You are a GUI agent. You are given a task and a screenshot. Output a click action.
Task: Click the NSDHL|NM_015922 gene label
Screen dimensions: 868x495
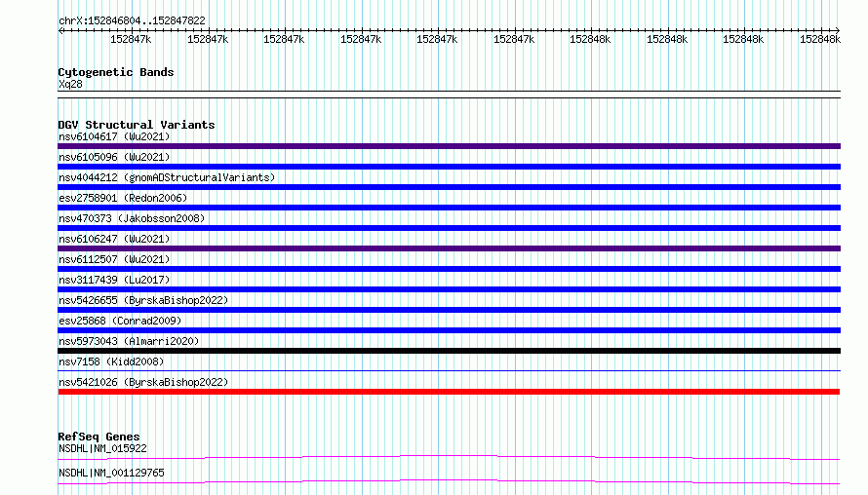point(102,448)
